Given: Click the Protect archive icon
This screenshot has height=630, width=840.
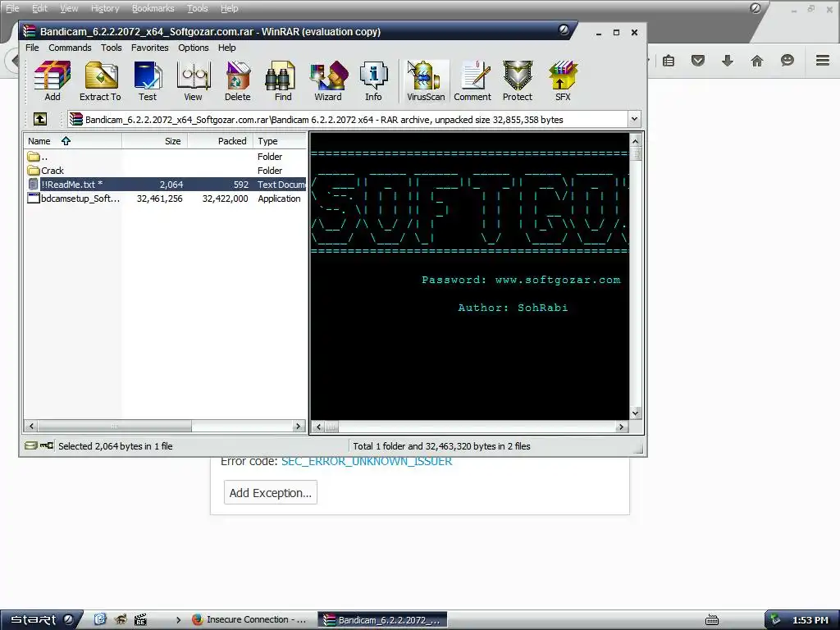Looking at the screenshot, I should point(518,81).
